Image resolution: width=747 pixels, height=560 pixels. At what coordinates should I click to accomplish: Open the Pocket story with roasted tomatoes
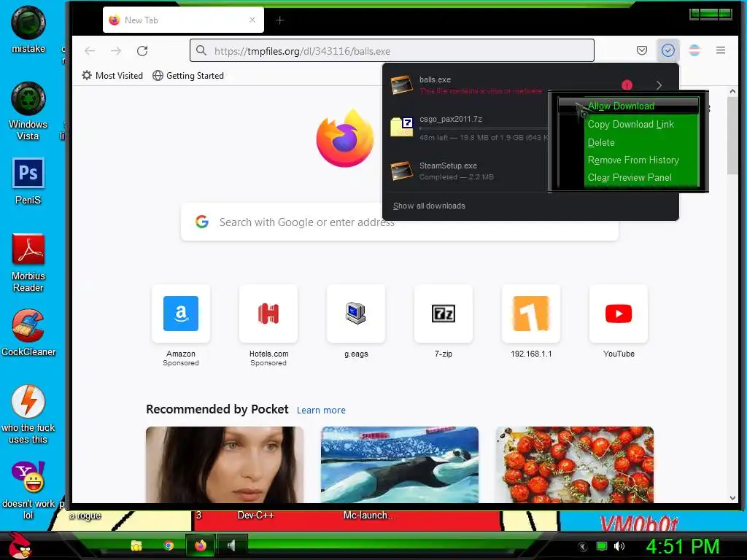575,464
